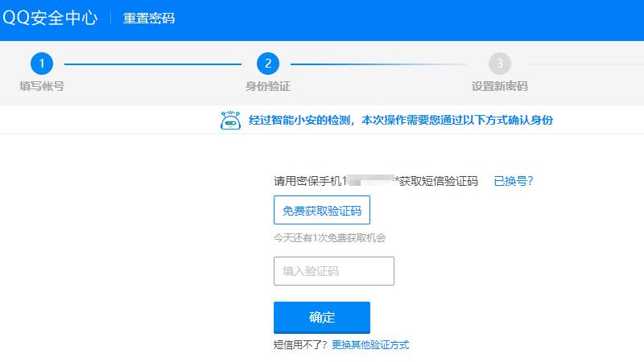This screenshot has height=362, width=644.
Task: Focus the 填入验证码 input field
Action: (x=334, y=271)
